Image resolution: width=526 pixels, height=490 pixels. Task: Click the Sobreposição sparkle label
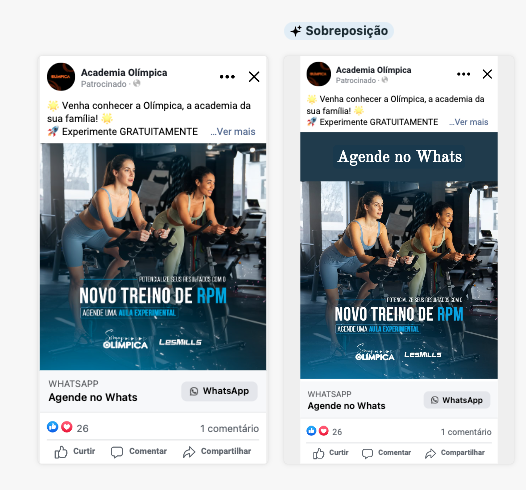pyautogui.click(x=339, y=31)
